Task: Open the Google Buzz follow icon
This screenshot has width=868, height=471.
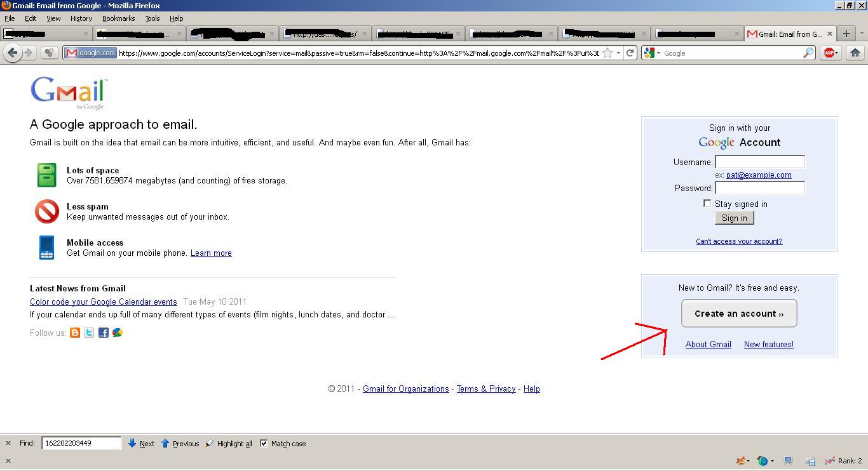Action: click(x=118, y=333)
